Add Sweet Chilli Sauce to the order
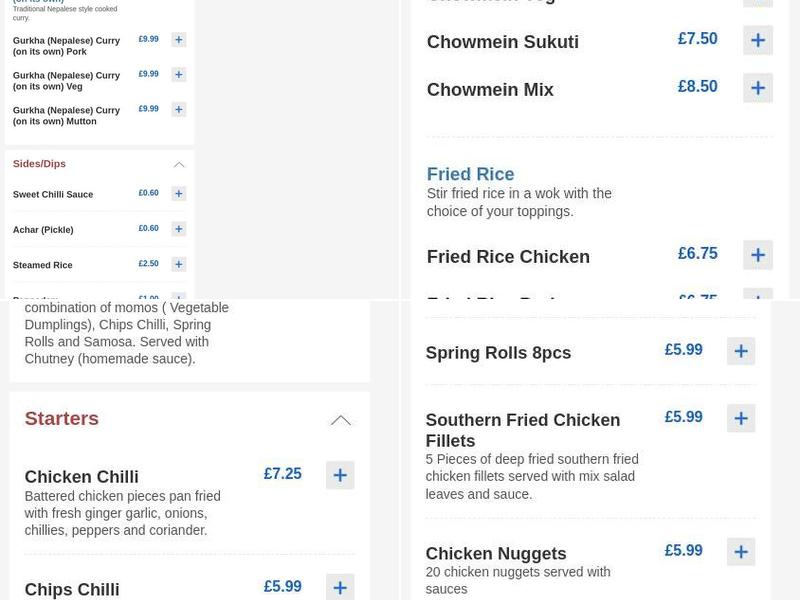The width and height of the screenshot is (800, 600). 178,193
